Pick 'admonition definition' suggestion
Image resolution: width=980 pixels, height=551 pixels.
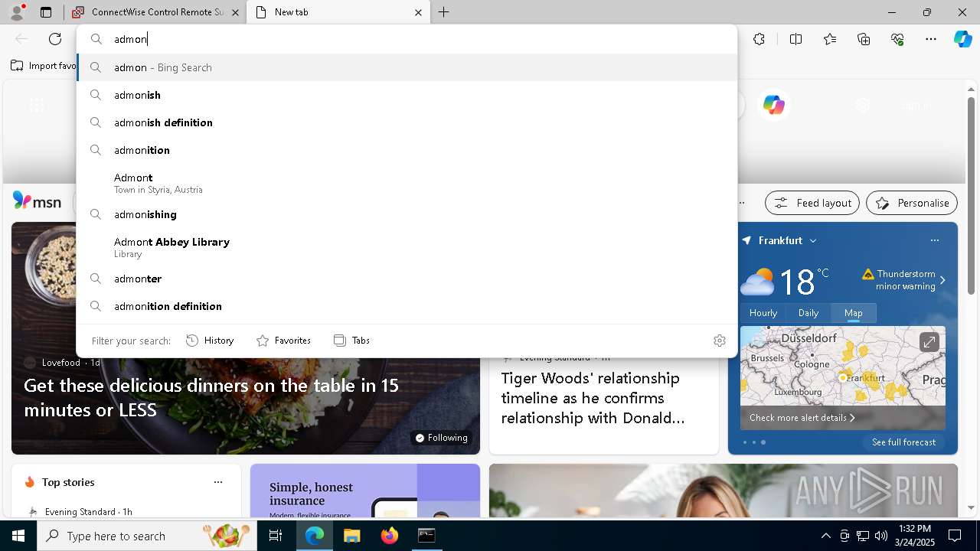pos(407,306)
